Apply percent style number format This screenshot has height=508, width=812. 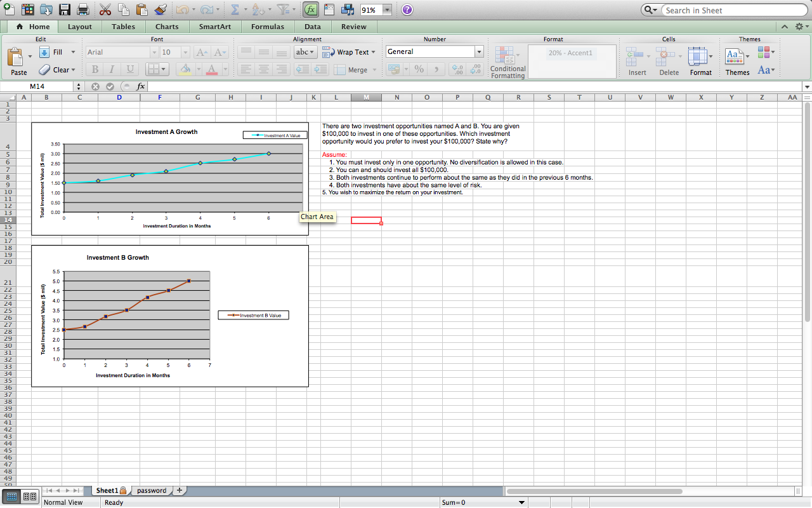[x=419, y=70]
